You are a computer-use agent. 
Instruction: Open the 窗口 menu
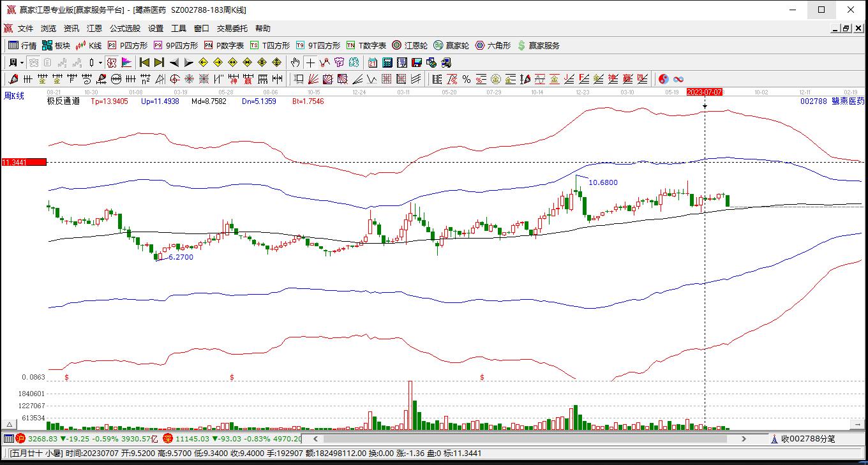point(202,28)
